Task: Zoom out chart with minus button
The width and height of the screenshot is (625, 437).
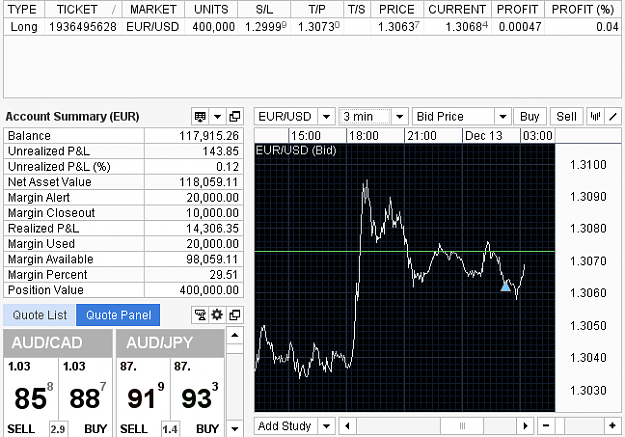Action: pos(546,426)
